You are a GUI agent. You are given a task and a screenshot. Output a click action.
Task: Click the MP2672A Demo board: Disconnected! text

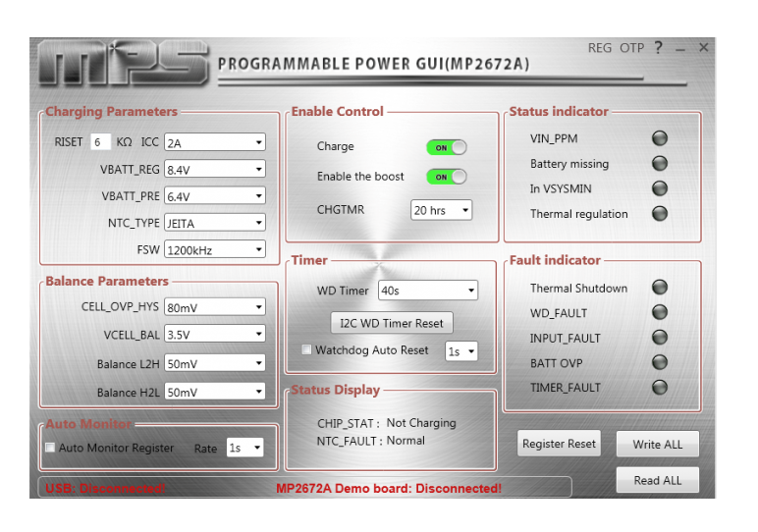(389, 489)
